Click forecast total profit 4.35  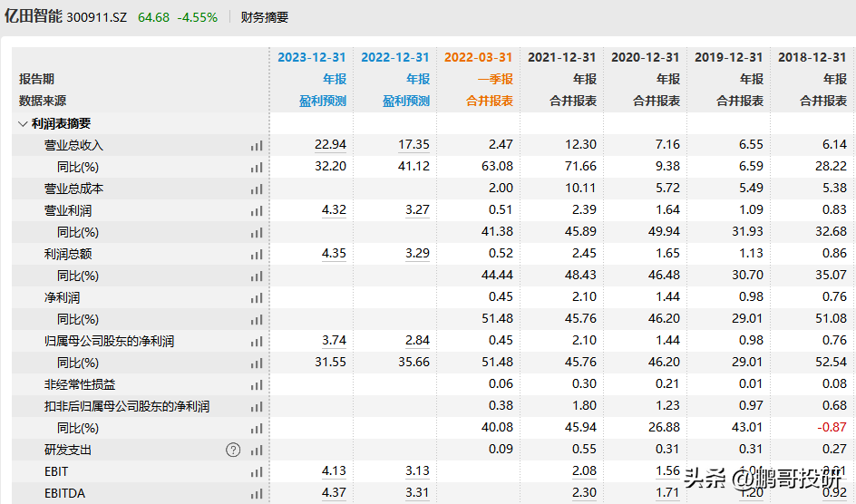point(334,254)
